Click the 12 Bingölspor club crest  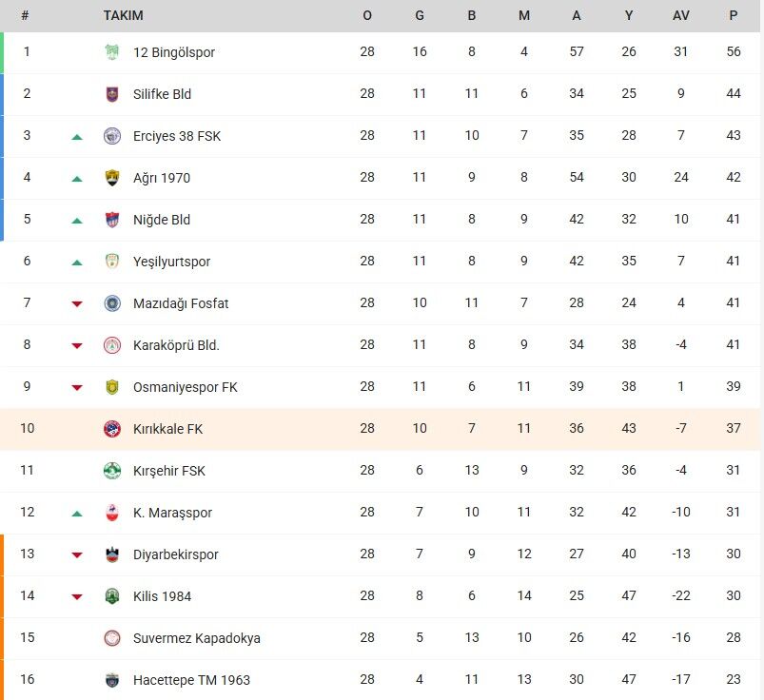coord(112,52)
